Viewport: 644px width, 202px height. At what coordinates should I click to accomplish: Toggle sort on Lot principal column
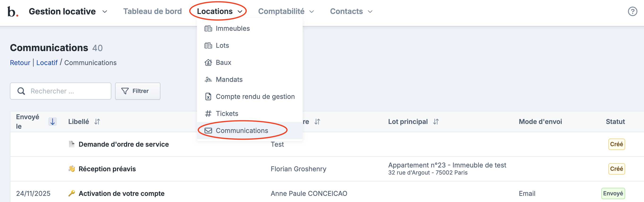(x=436, y=122)
